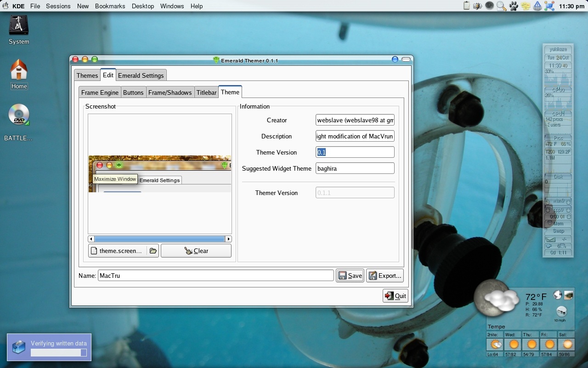This screenshot has height=368, width=588.
Task: Click the emerald gem icon in title bar
Action: pyautogui.click(x=216, y=60)
